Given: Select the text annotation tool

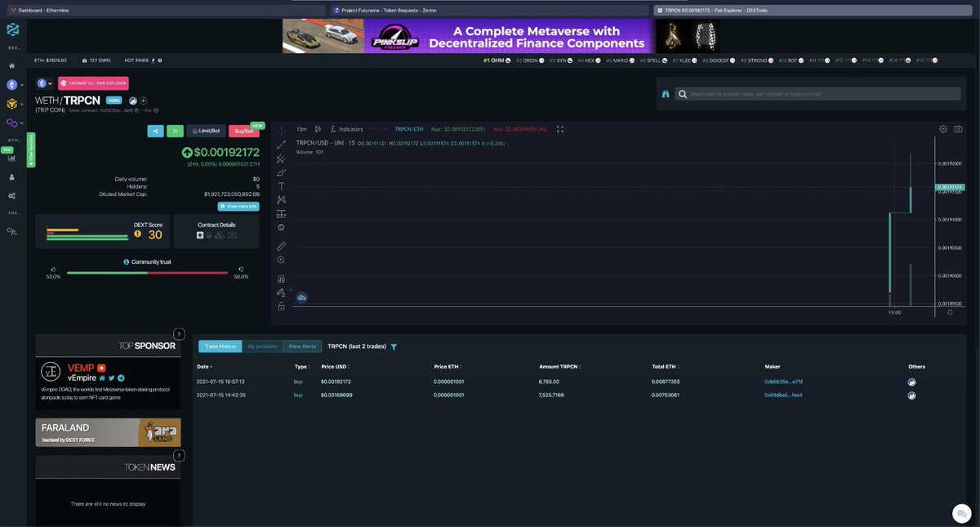Looking at the screenshot, I should 281,186.
